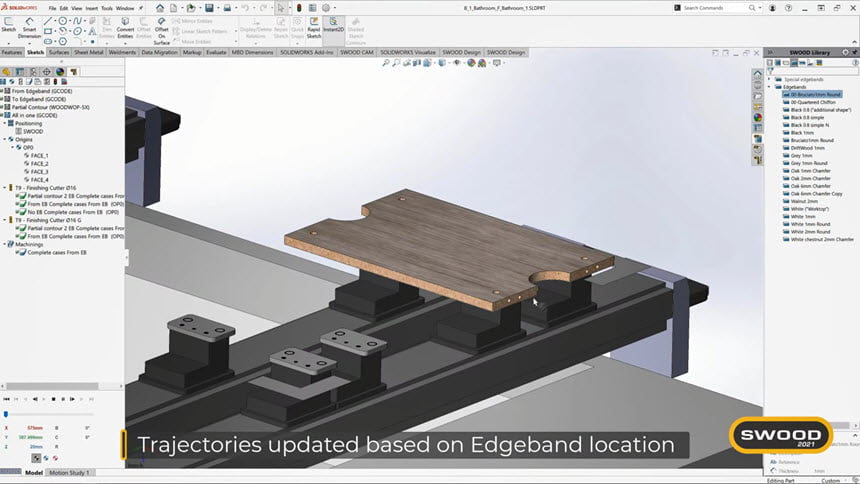
Task: Collapse the Positioning tree node
Action: click(x=5, y=123)
